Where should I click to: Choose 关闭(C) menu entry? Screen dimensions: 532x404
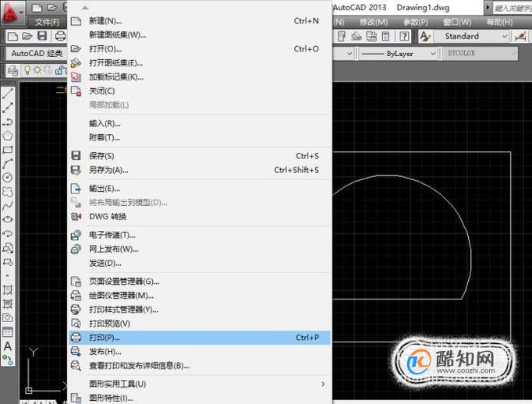click(200, 91)
